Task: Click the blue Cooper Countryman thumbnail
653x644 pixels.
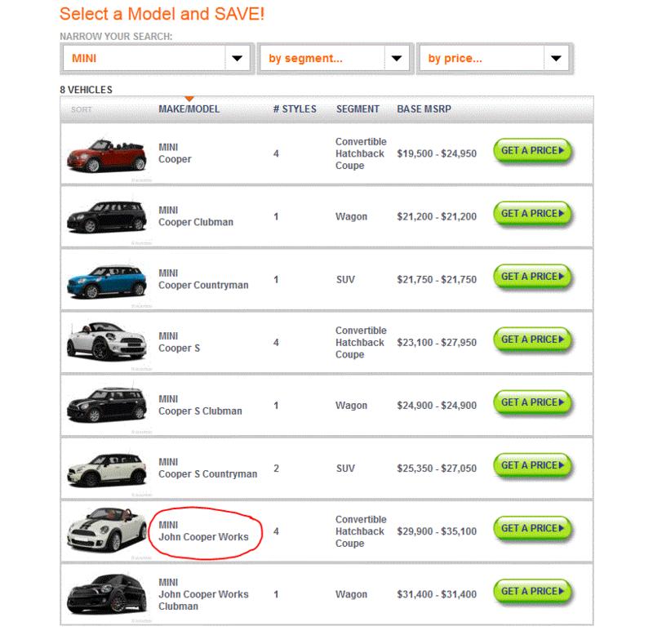Action: point(107,281)
